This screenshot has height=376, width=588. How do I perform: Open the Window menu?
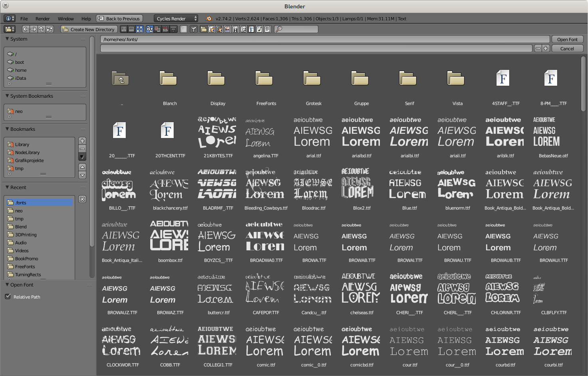[x=66, y=19]
